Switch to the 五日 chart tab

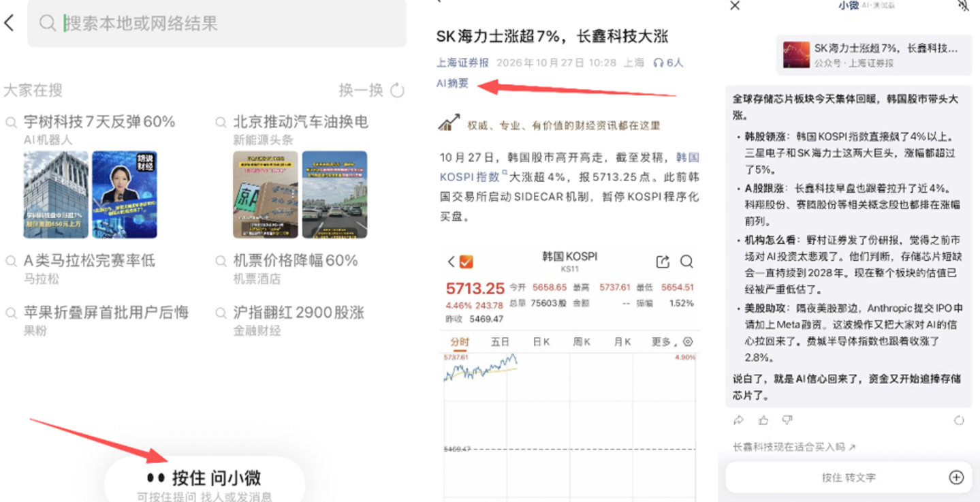coord(500,342)
